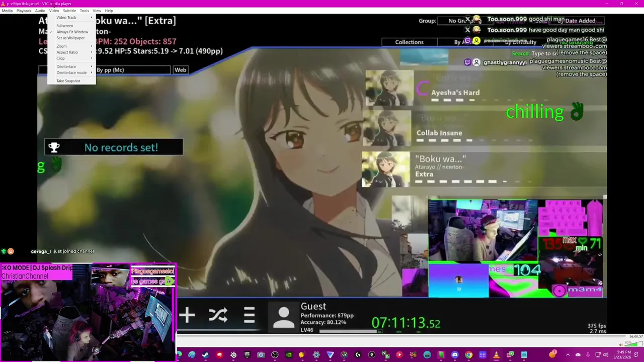Select the Collab Insane difficulty card
This screenshot has width=644, height=362.
click(486, 129)
